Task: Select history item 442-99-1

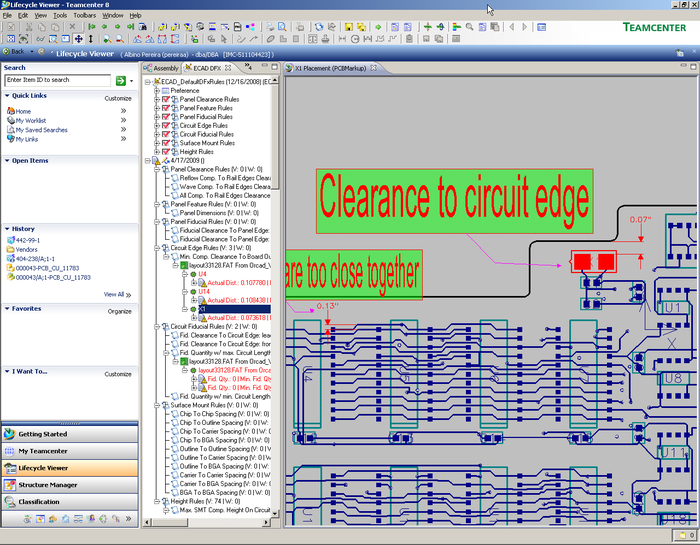Action: 28,240
